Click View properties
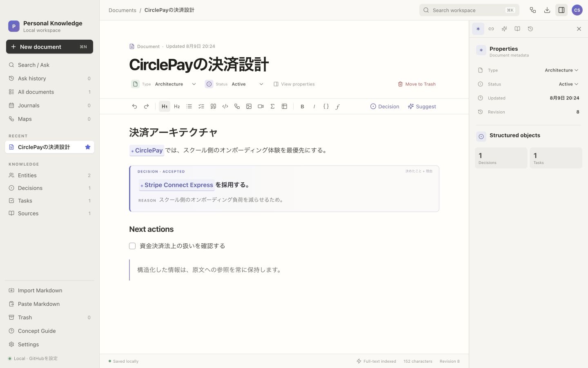 294,84
